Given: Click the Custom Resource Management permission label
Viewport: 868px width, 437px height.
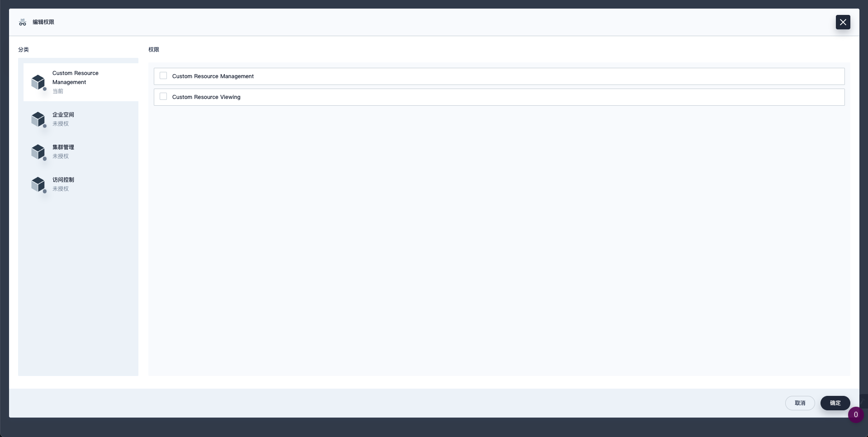Looking at the screenshot, I should pyautogui.click(x=213, y=76).
